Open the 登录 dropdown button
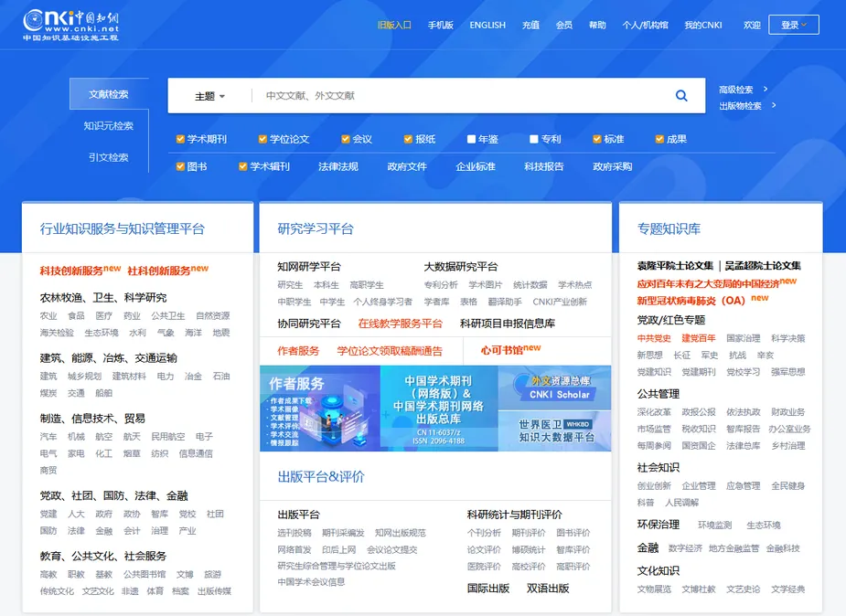Image resolution: width=846 pixels, height=616 pixels. coord(794,25)
